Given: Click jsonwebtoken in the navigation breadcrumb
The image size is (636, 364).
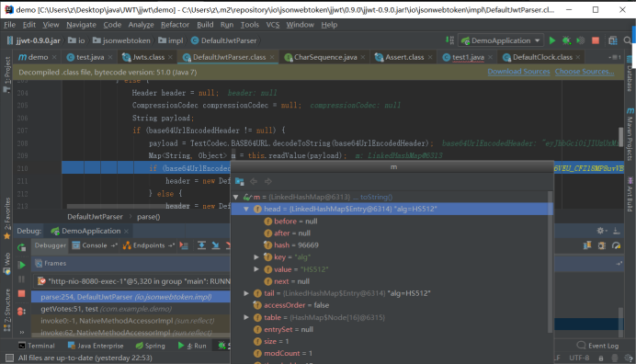Looking at the screenshot, I should (x=126, y=40).
